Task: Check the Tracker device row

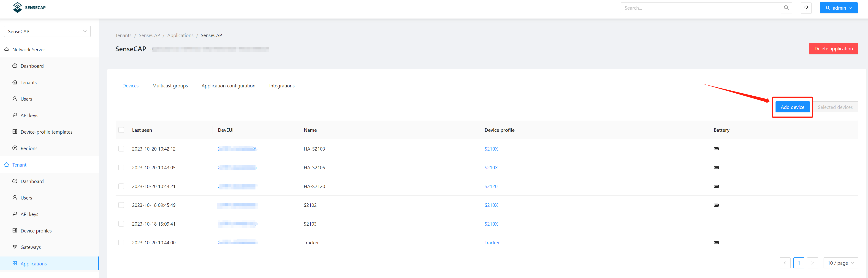Action: [121, 243]
